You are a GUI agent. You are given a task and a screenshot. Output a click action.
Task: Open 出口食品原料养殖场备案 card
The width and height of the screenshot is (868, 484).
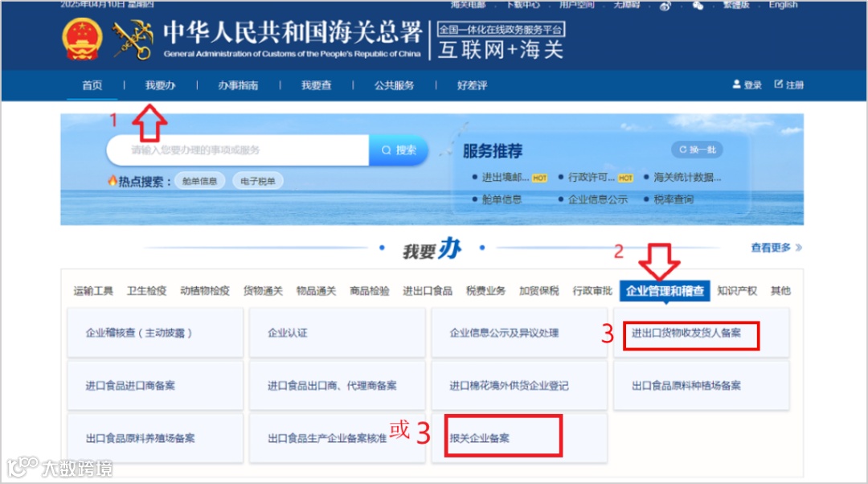(x=155, y=439)
